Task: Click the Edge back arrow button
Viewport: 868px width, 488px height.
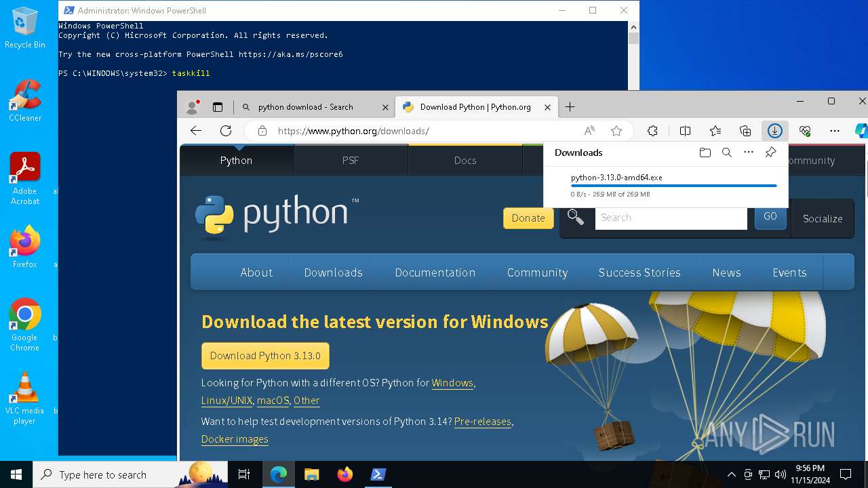Action: [196, 131]
